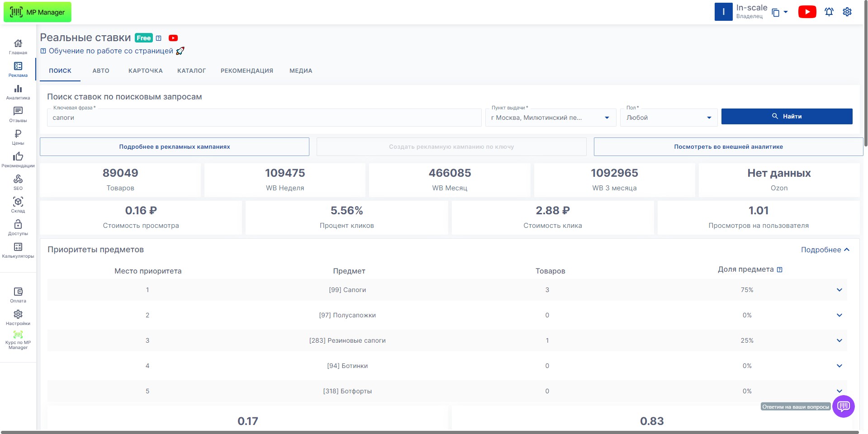
Task: Open the SEO sidebar section
Action: pos(18,182)
